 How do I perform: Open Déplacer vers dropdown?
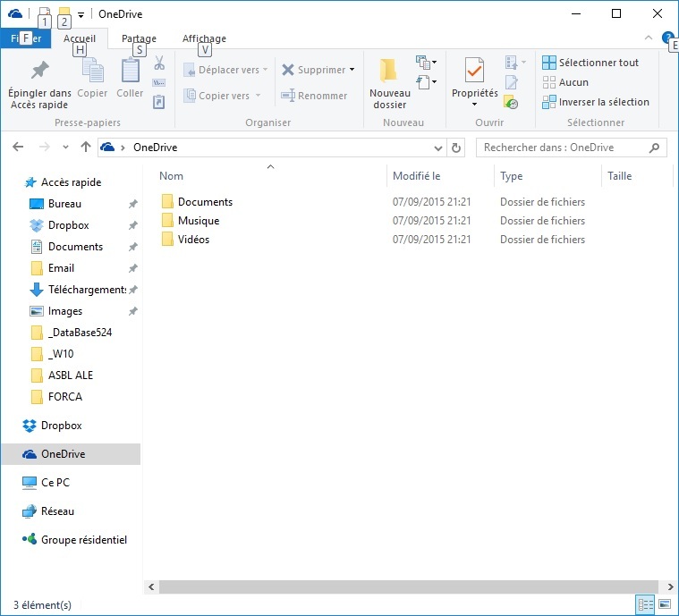click(x=226, y=70)
